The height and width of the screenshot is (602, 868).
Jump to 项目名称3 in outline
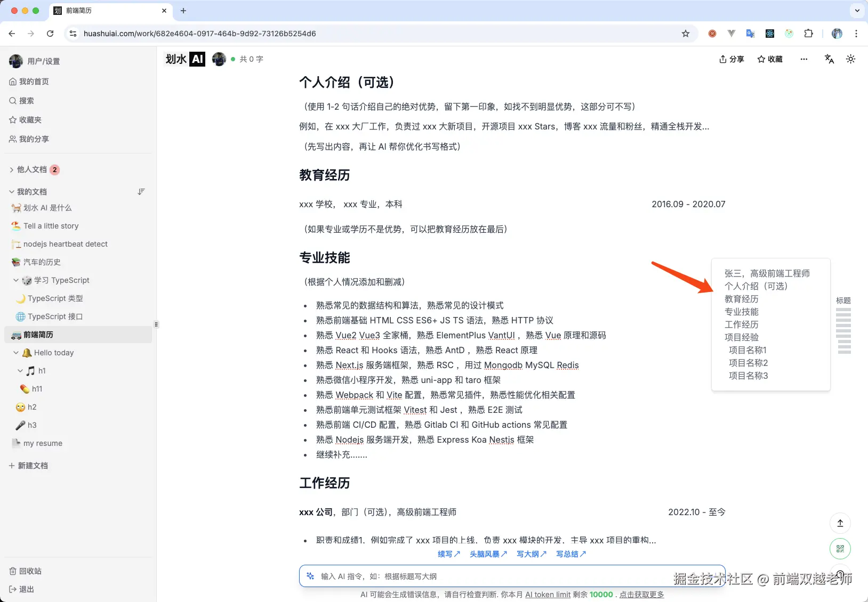point(748,376)
